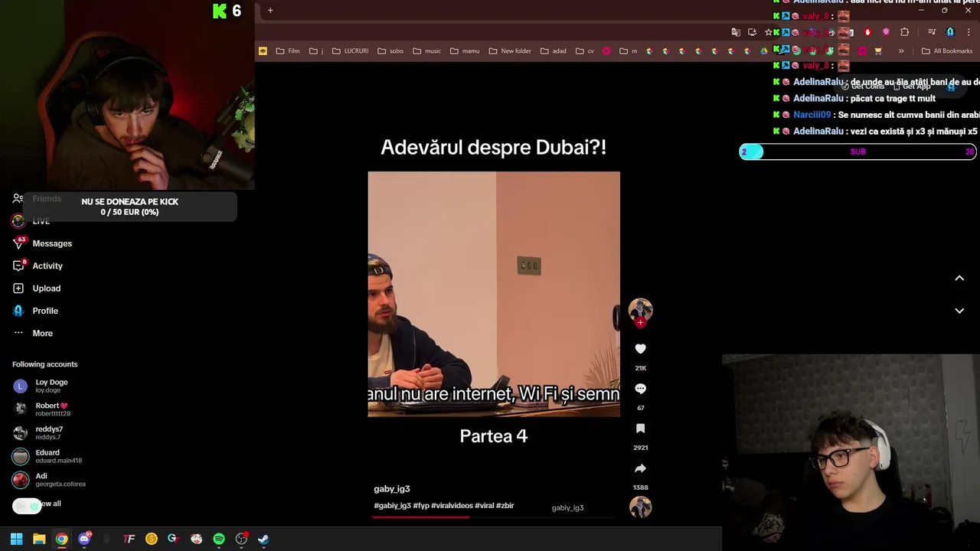This screenshot has height=551, width=980.
Task: Share the video using the arrow icon
Action: (x=640, y=468)
